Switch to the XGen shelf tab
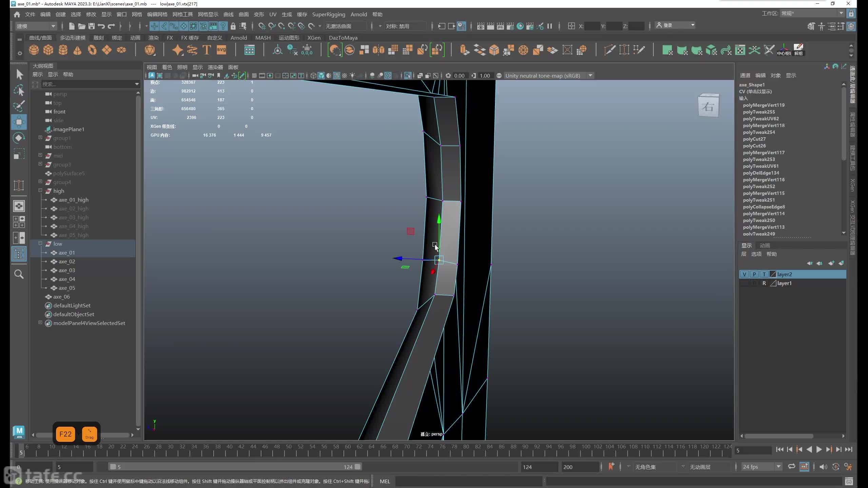The image size is (868, 488). pos(314,38)
